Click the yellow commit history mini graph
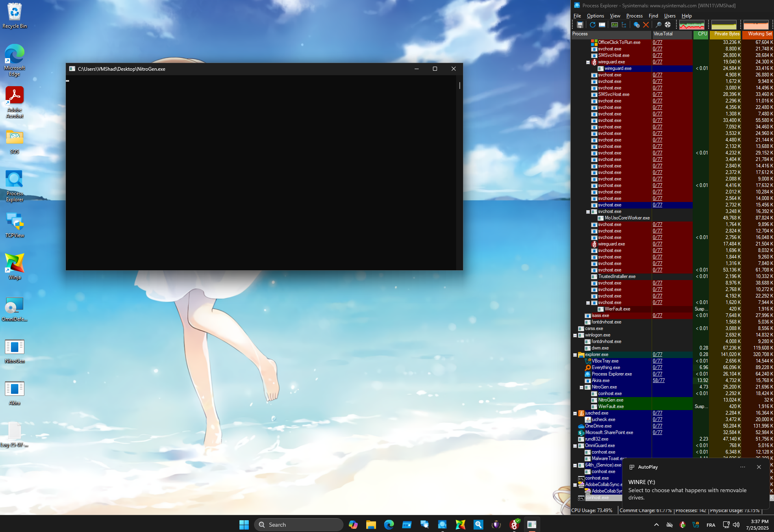Screen dimensions: 774x532 (724, 25)
